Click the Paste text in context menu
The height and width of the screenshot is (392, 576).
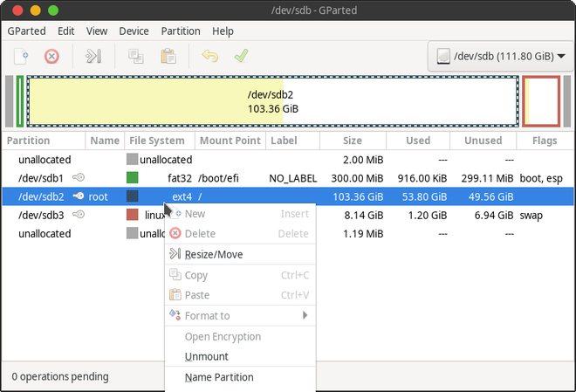(197, 295)
